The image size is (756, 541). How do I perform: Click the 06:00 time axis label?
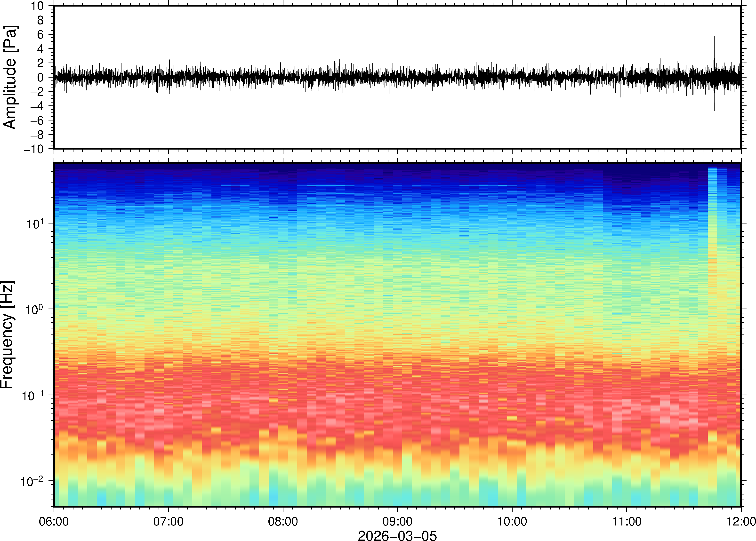(x=54, y=521)
